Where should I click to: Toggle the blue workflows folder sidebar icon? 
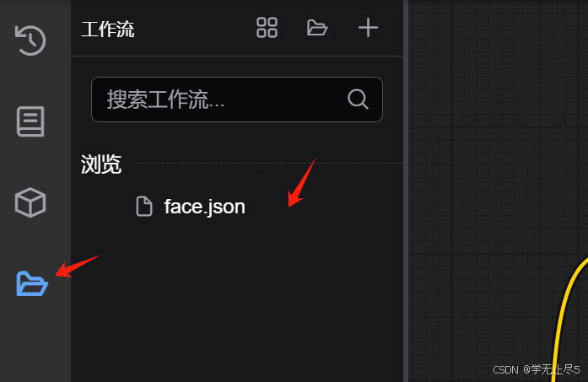click(x=32, y=283)
